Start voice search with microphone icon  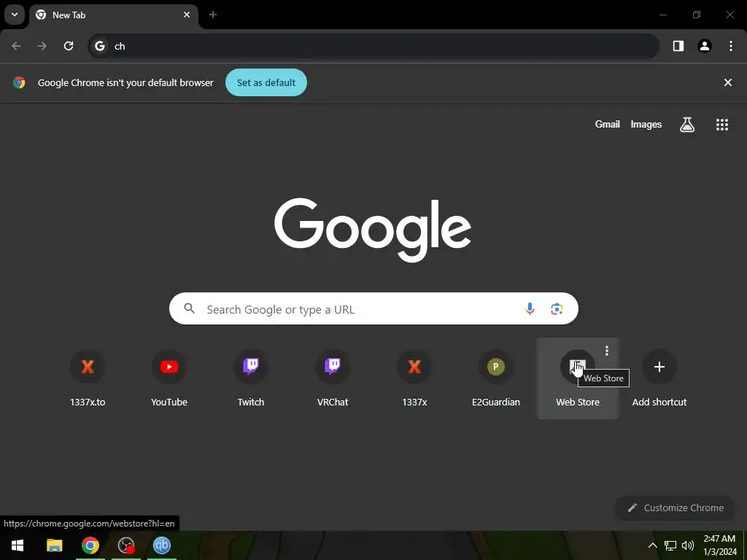[530, 308]
